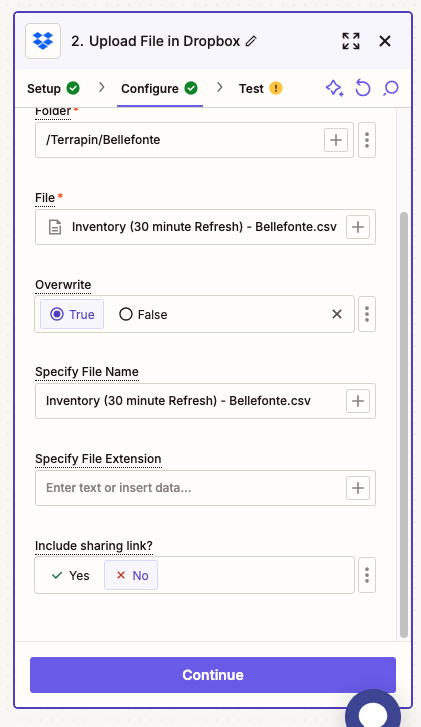Click the plus icon in Folder field
The height and width of the screenshot is (727, 421).
pos(336,140)
